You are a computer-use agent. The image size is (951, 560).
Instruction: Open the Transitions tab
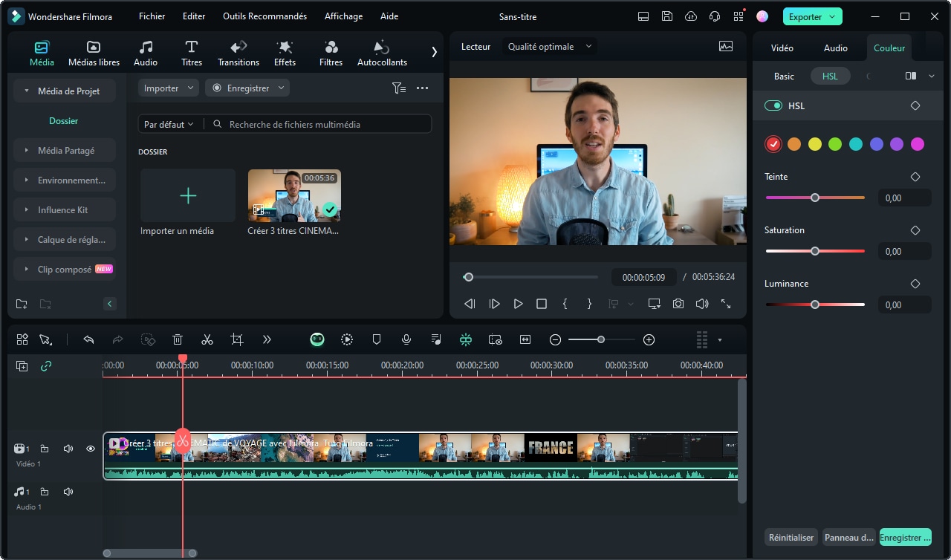pyautogui.click(x=238, y=53)
